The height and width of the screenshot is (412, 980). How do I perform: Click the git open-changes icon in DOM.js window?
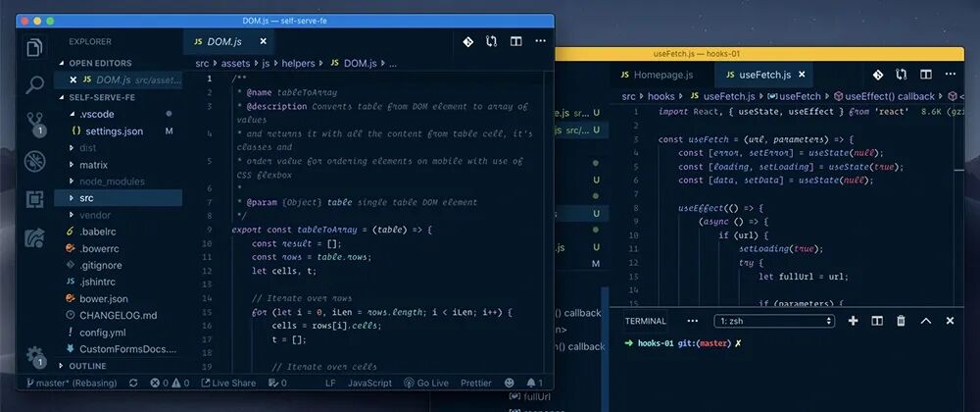coord(467,41)
